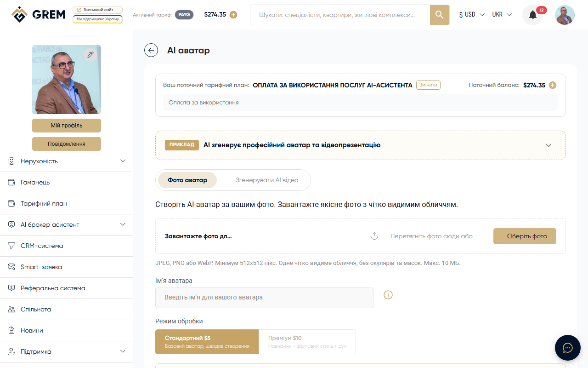This screenshot has height=368, width=588.
Task: Switch to the Згенерувати AI відео tab
Action: click(267, 180)
